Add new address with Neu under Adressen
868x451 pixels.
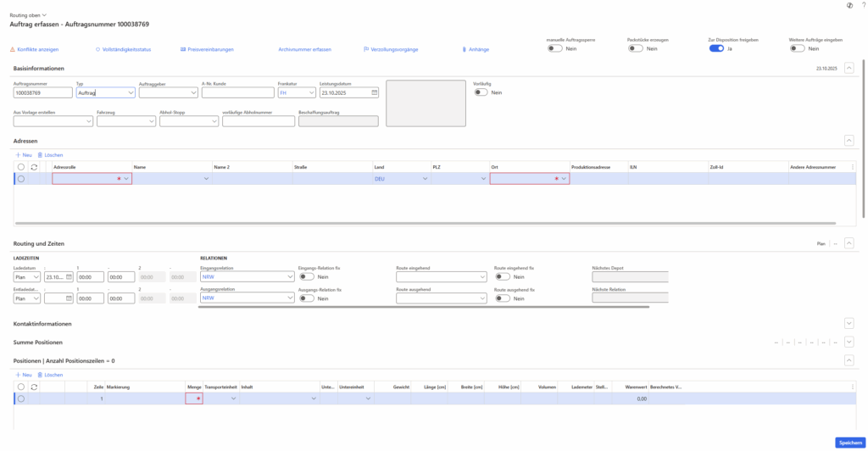pyautogui.click(x=24, y=155)
